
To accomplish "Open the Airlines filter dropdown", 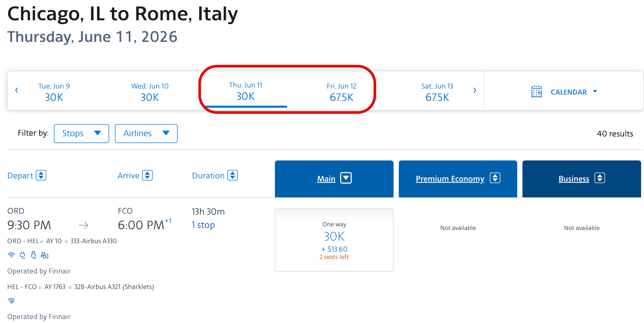I will [146, 134].
